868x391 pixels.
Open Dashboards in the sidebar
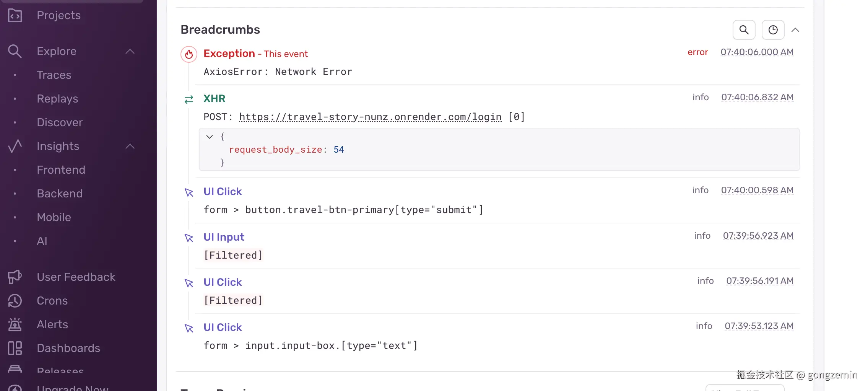(68, 348)
